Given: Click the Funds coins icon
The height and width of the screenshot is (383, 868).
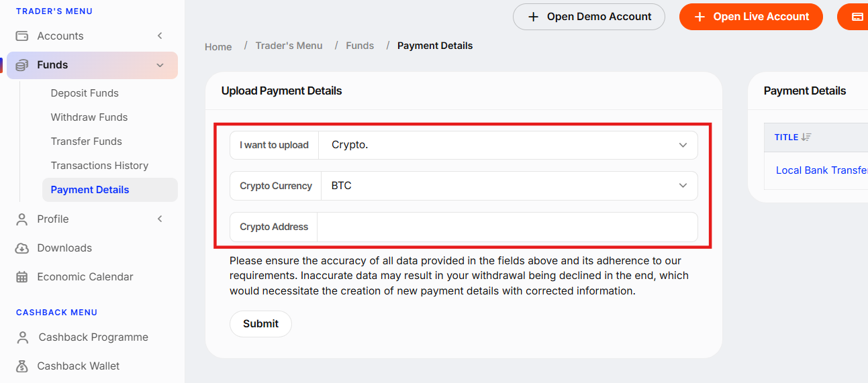Looking at the screenshot, I should pos(22,65).
